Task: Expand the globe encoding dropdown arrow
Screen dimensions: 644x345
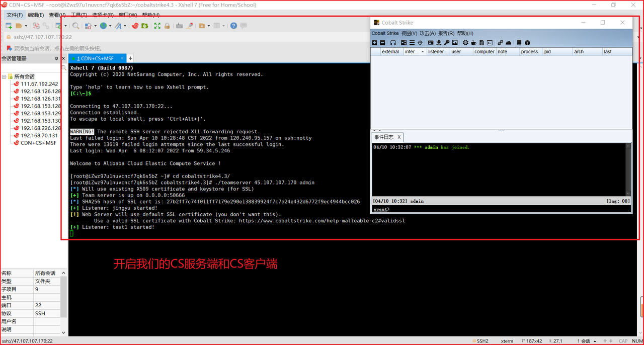Action: (x=110, y=26)
